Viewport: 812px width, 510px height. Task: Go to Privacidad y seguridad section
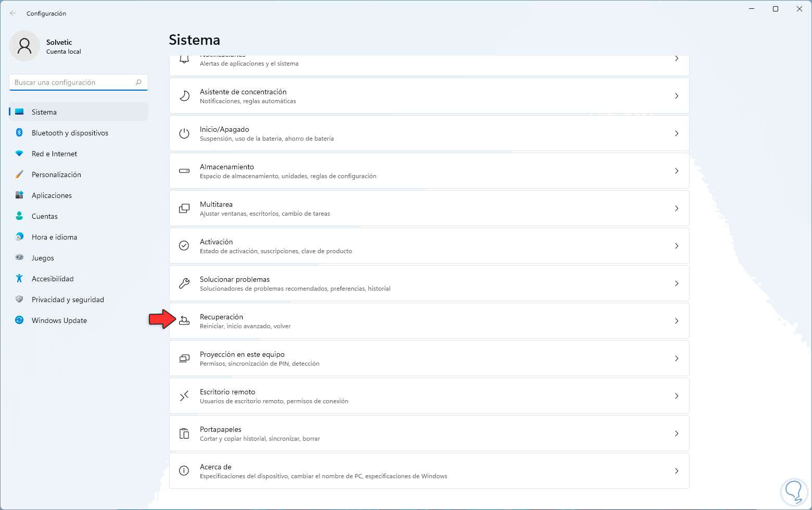68,300
